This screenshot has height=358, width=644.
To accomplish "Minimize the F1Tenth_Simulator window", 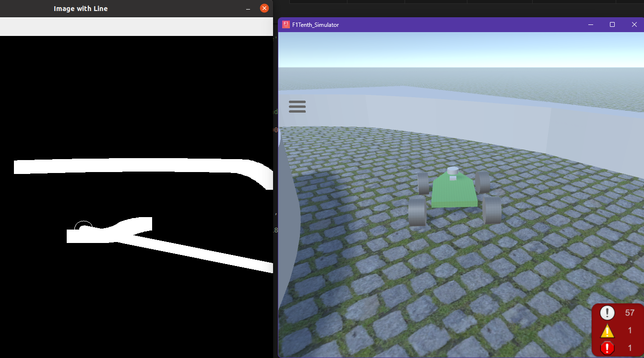I will tap(591, 24).
